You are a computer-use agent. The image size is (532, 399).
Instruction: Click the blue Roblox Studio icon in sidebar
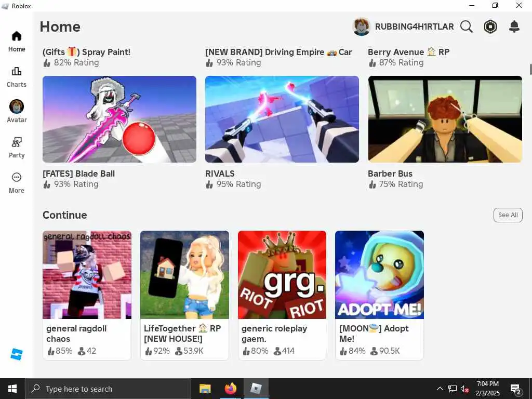[16, 354]
